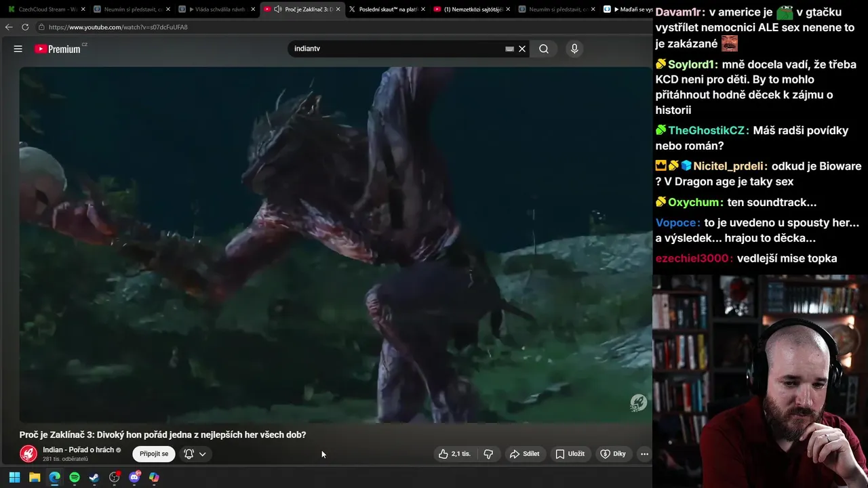Click chat username Soylord1

[693, 64]
